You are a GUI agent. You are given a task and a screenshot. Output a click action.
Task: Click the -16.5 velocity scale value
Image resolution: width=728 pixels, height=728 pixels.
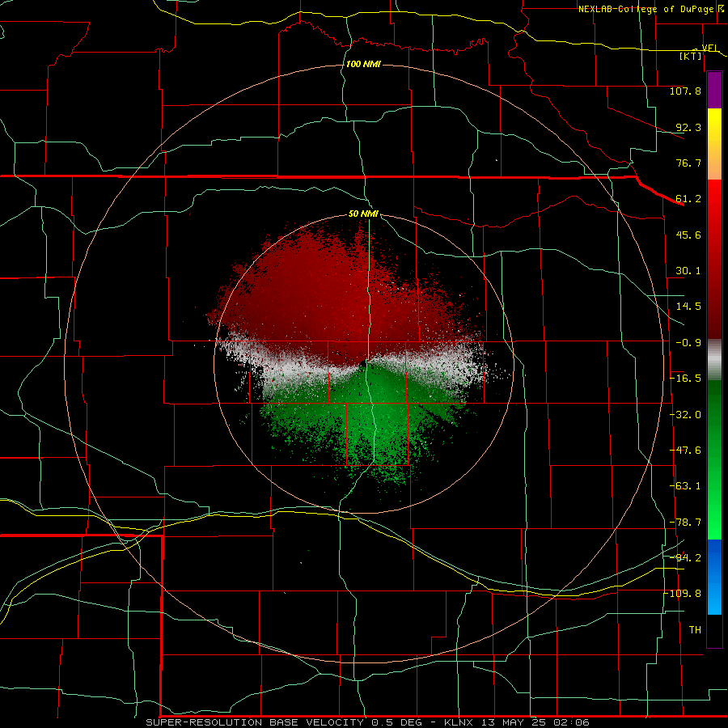point(685,379)
